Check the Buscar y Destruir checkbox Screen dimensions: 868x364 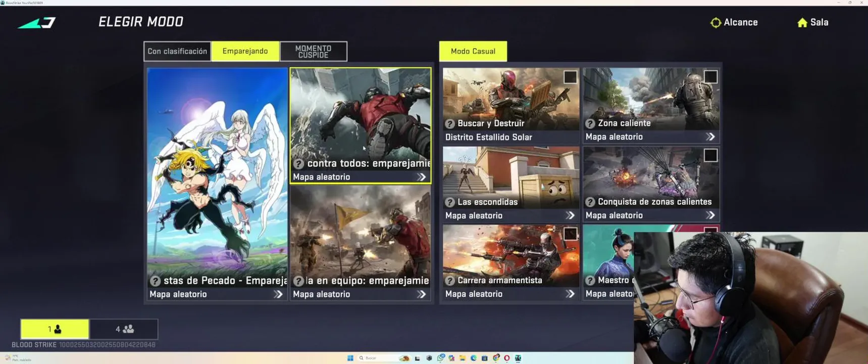[x=570, y=77]
